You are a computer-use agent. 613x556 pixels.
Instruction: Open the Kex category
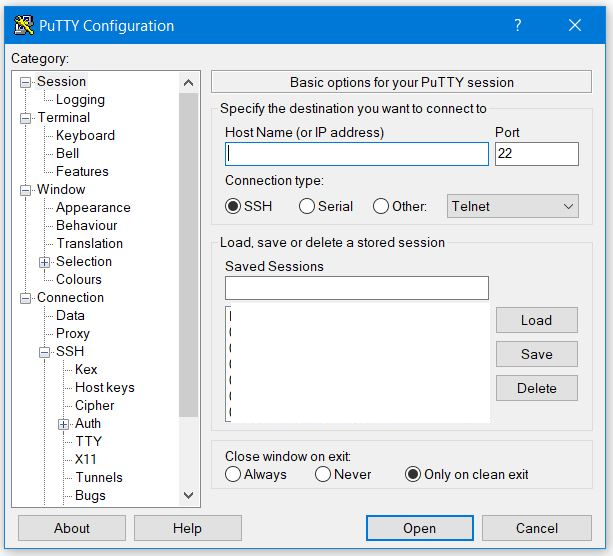point(86,369)
